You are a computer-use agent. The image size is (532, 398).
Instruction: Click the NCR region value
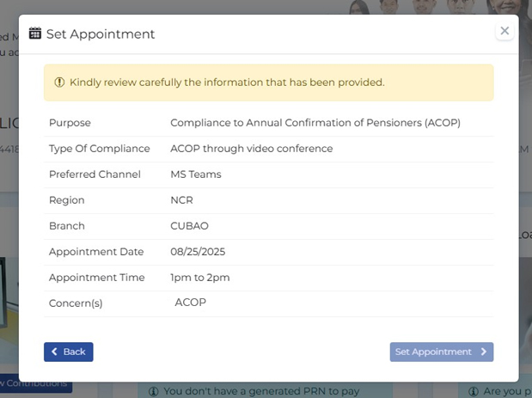tap(181, 200)
